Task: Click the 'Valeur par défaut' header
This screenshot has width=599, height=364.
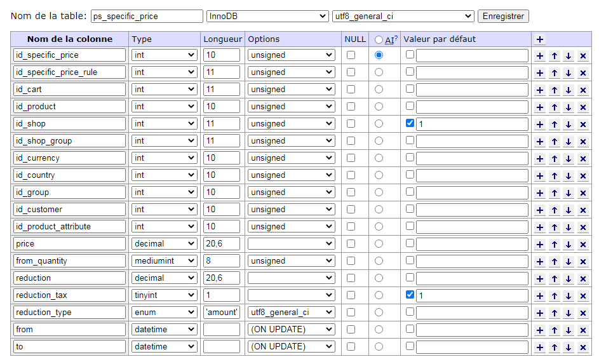Action: click(440, 39)
